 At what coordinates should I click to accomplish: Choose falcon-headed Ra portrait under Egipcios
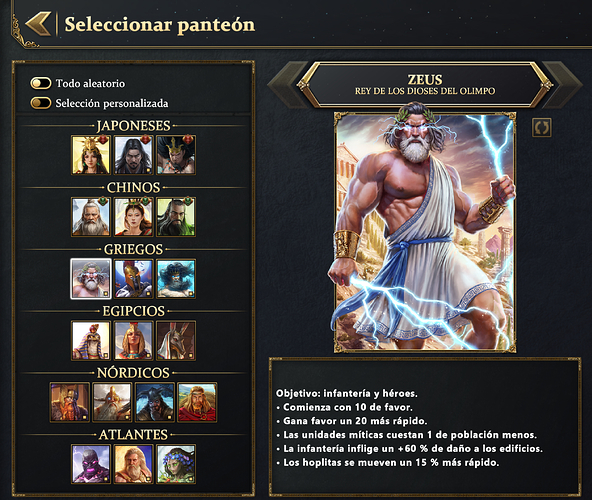[x=91, y=341]
